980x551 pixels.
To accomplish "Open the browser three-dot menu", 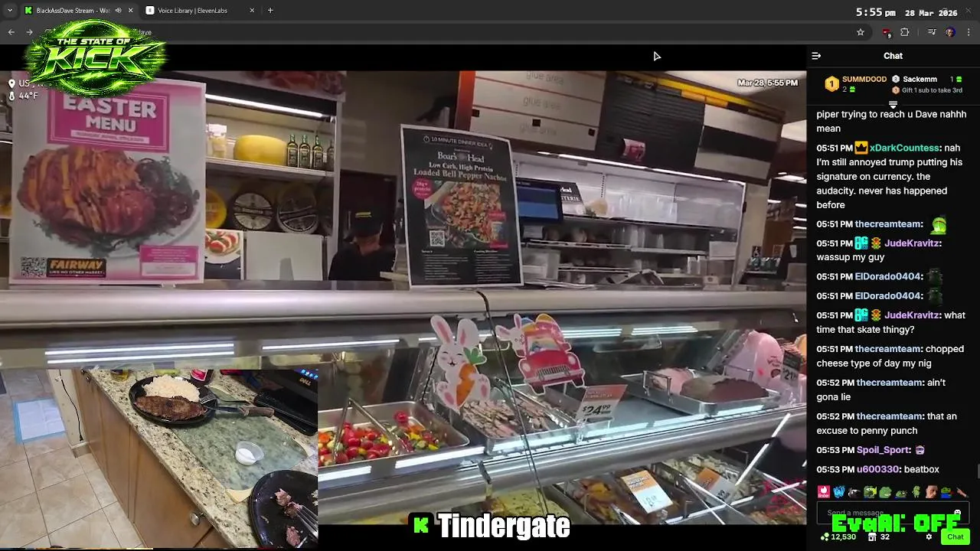I will coord(969,32).
